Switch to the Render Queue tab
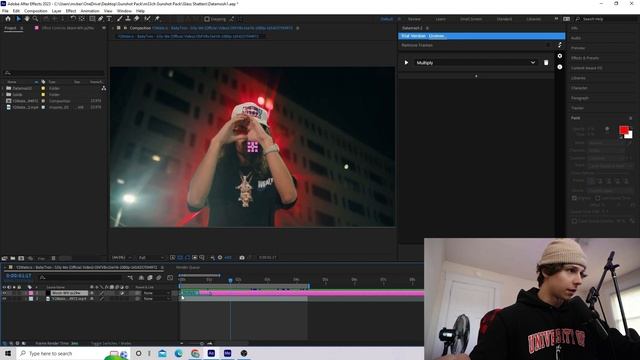The height and width of the screenshot is (360, 640). (188, 268)
